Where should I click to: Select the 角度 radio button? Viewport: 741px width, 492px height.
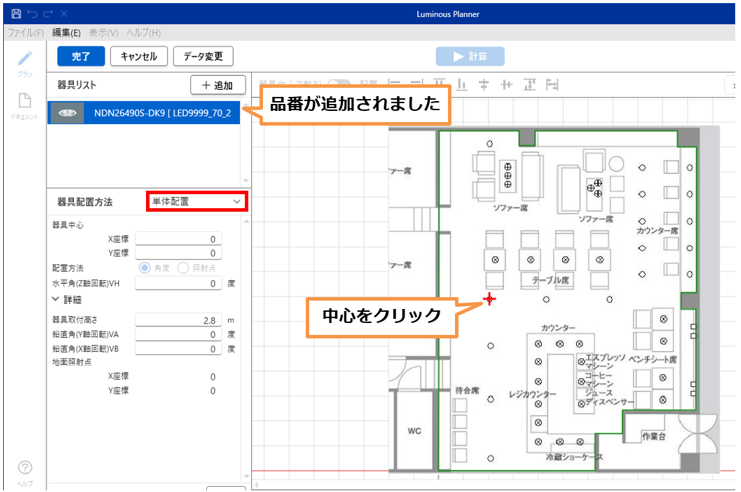[x=146, y=268]
